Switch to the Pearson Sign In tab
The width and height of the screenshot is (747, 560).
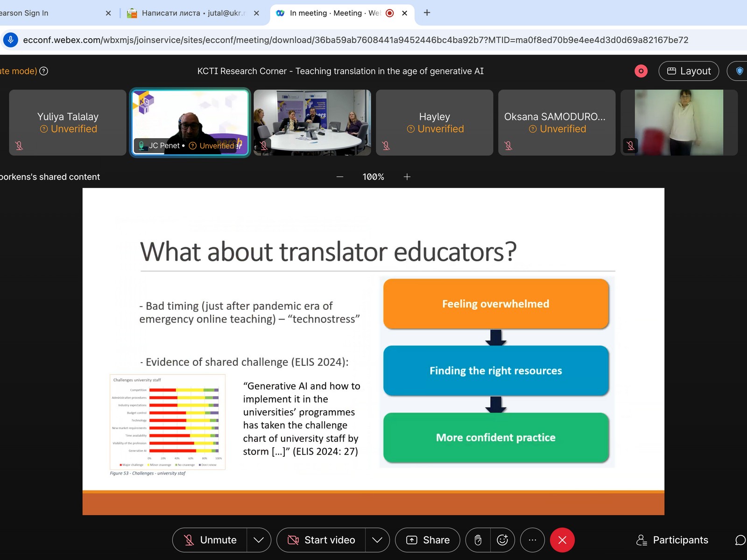pos(47,13)
